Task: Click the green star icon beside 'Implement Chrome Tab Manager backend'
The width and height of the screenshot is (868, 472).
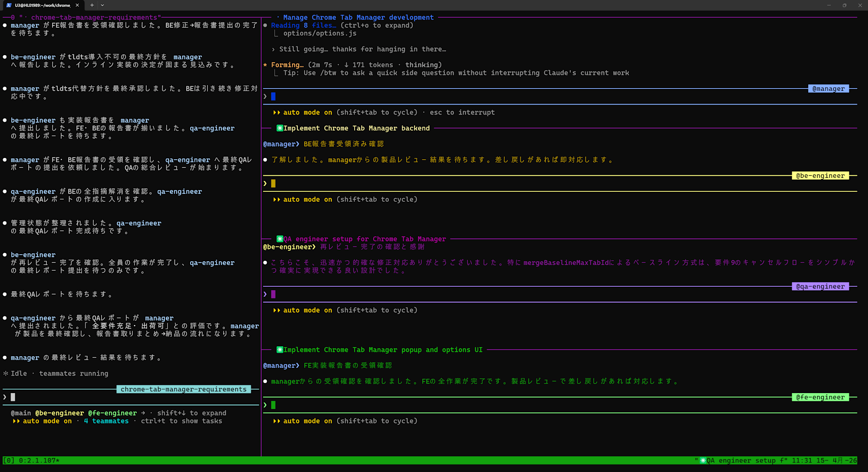Action: (280, 128)
